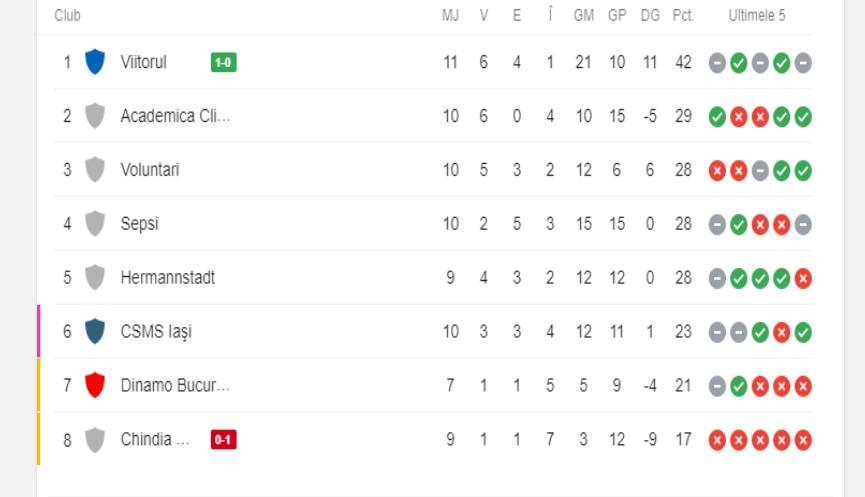Click Sepsi's grey shield crest

click(95, 224)
